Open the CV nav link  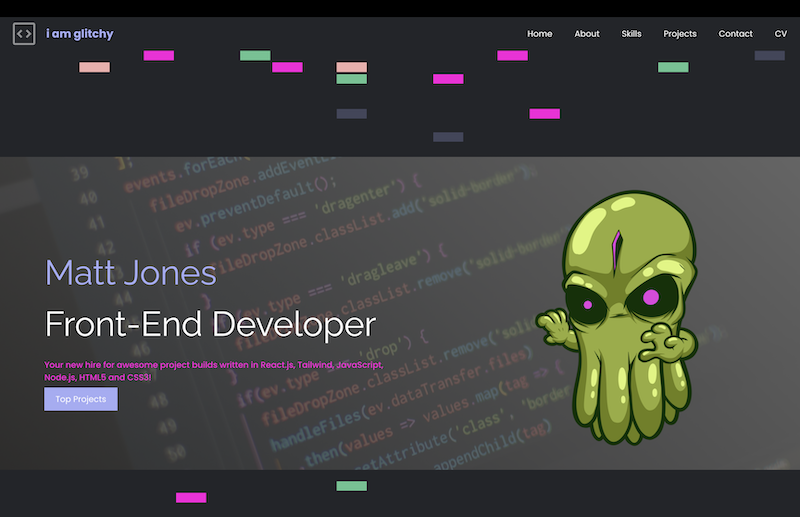tap(781, 34)
